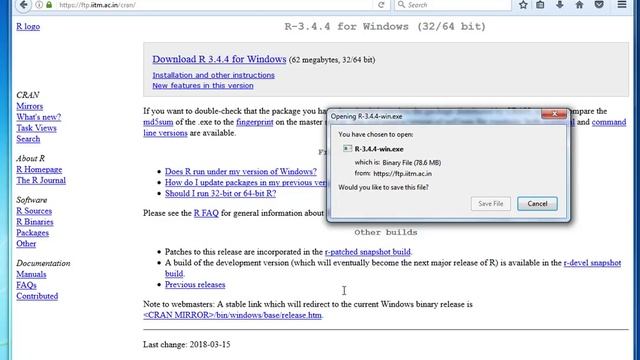640x360 pixels.
Task: Go to the home page icon
Action: 579,5
